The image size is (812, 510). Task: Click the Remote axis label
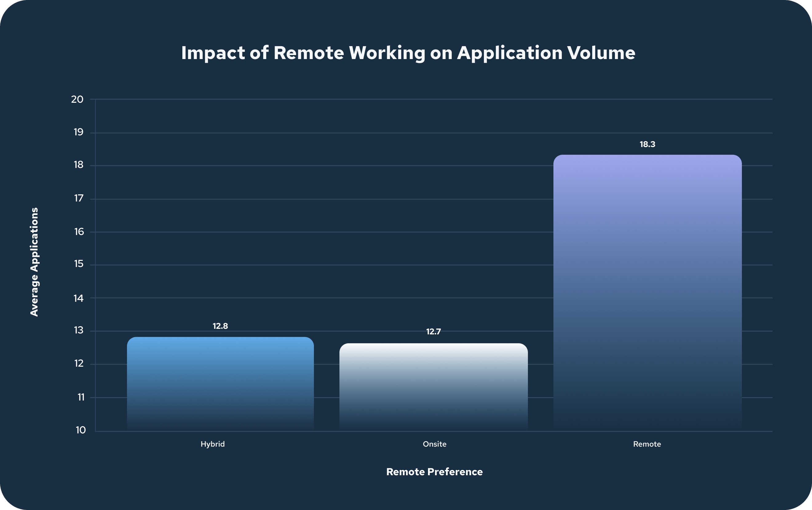(x=648, y=444)
